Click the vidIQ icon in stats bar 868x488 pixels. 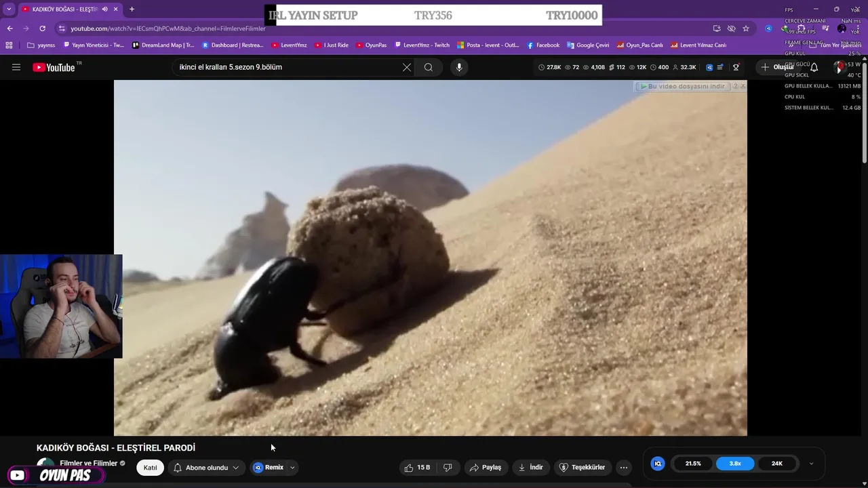(709, 67)
